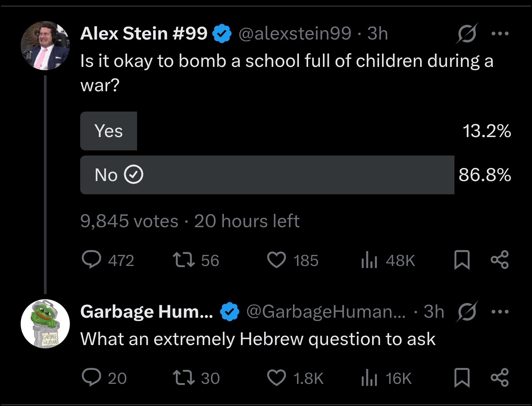Open the @alexstein99 handle link
532x406 pixels.
pos(295,34)
